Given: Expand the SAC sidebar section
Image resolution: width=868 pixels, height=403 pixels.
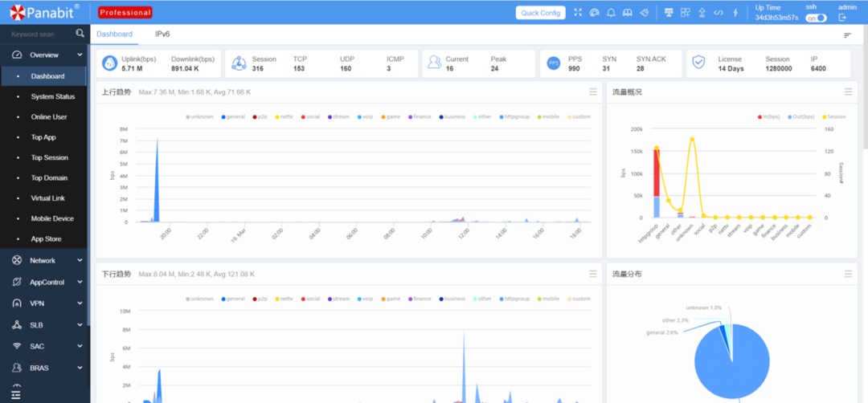Looking at the screenshot, I should (44, 346).
